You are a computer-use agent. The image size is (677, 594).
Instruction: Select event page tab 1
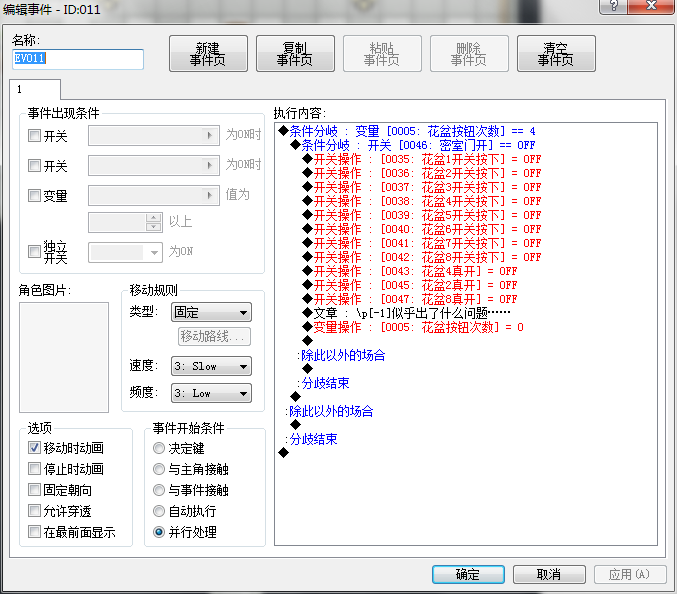(35, 89)
